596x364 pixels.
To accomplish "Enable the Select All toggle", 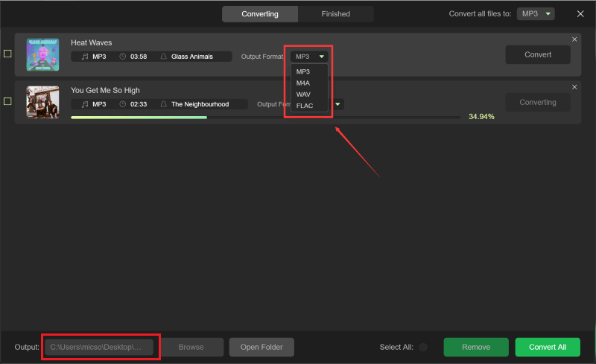I will 423,347.
